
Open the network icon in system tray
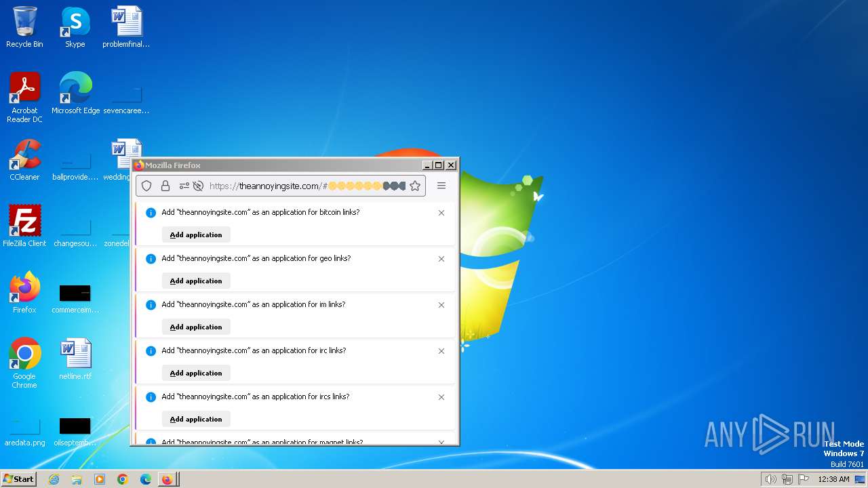787,479
